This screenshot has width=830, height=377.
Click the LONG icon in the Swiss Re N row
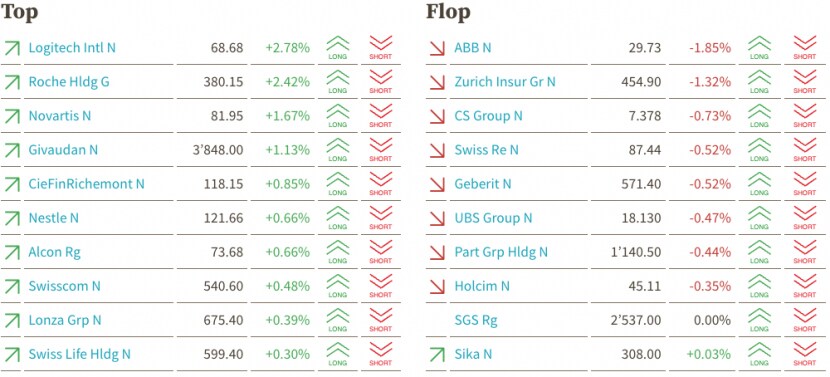759,150
